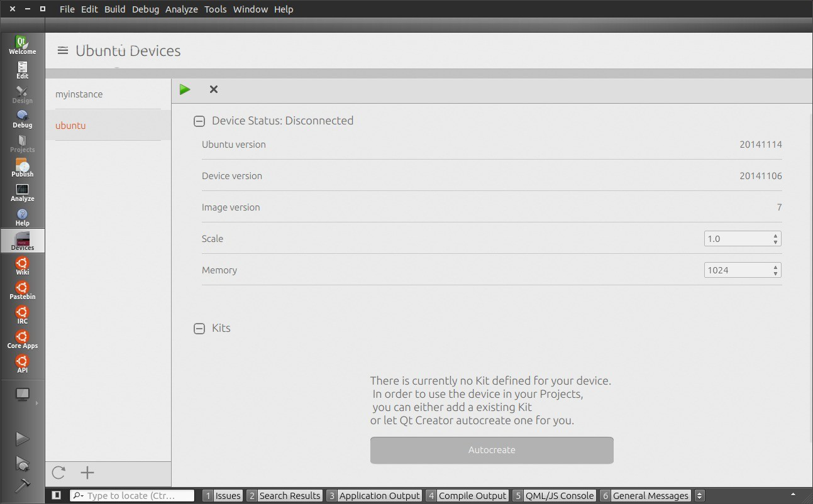Open Help mode in sidebar

pyautogui.click(x=22, y=216)
